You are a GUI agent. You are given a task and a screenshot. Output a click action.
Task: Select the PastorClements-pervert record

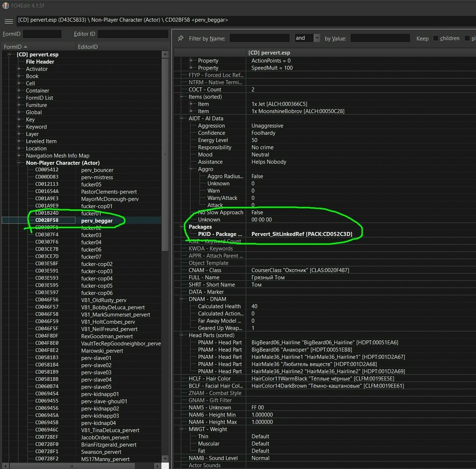(108, 192)
